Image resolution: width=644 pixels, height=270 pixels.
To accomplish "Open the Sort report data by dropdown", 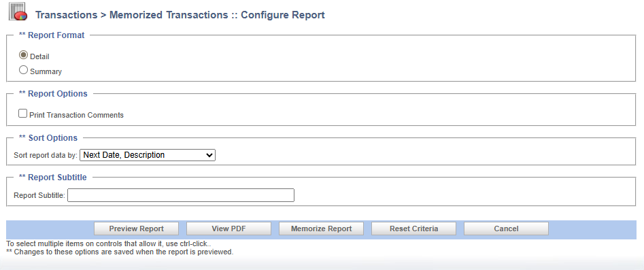I will [x=148, y=155].
